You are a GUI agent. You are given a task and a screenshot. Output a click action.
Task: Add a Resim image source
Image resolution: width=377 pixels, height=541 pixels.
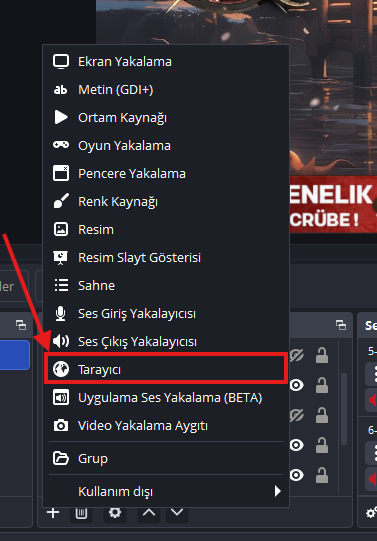point(166,229)
